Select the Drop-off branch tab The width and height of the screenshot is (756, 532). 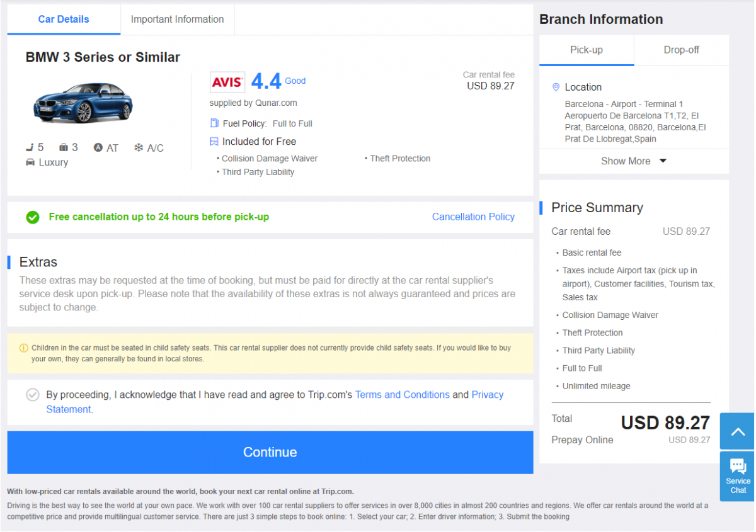click(681, 50)
